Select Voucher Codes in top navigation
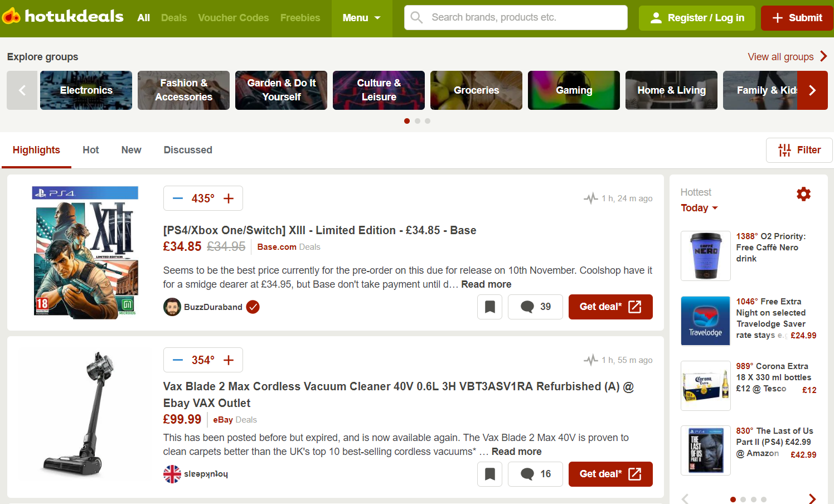The image size is (834, 504). [x=234, y=18]
